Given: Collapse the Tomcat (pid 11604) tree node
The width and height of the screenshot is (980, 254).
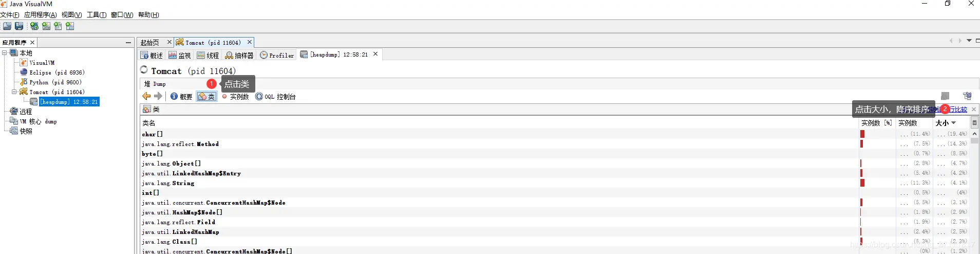Looking at the screenshot, I should click(14, 92).
